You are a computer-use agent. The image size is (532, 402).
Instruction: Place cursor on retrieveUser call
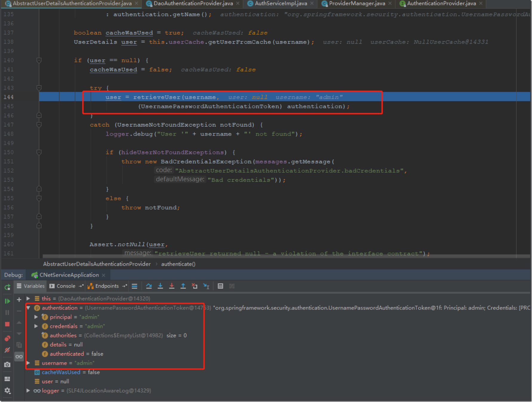click(x=157, y=97)
